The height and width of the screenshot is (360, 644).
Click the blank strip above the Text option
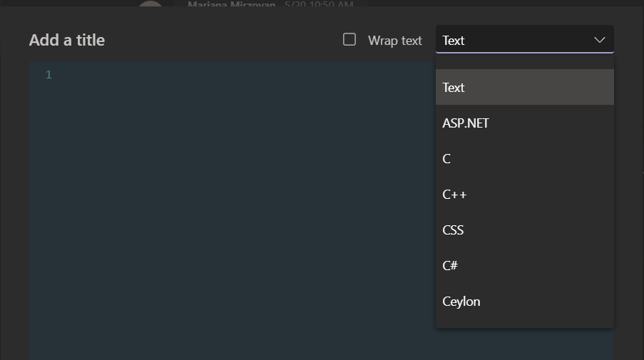pyautogui.click(x=524, y=63)
